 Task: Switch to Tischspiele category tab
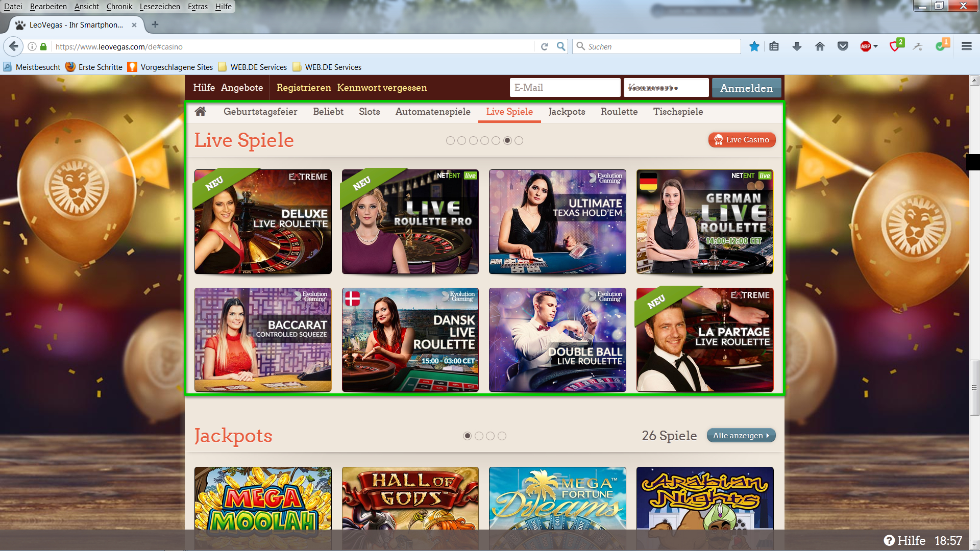pos(678,111)
